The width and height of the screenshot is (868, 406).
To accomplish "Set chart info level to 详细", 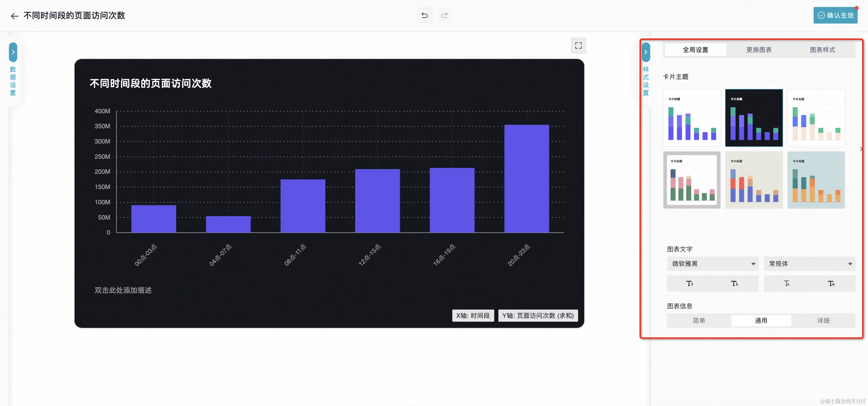I will point(823,321).
